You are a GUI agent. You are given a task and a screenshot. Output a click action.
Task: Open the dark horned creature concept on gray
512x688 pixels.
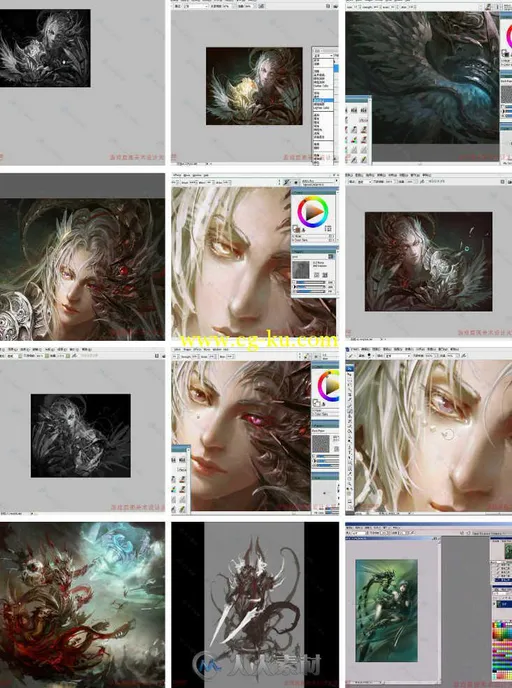(x=254, y=605)
